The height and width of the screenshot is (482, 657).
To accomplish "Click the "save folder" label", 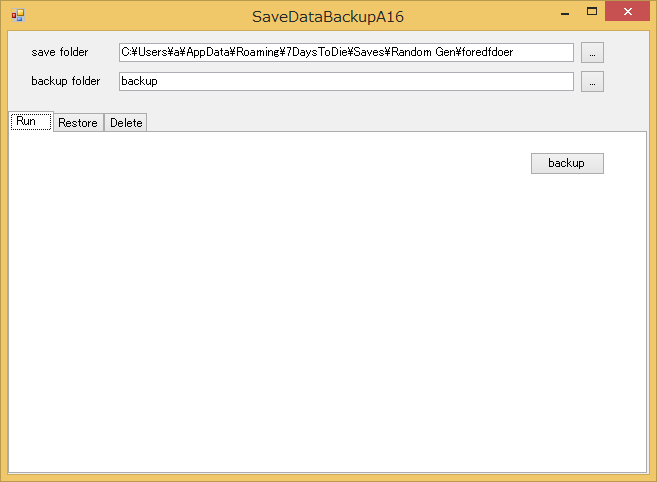I will pyautogui.click(x=60, y=52).
